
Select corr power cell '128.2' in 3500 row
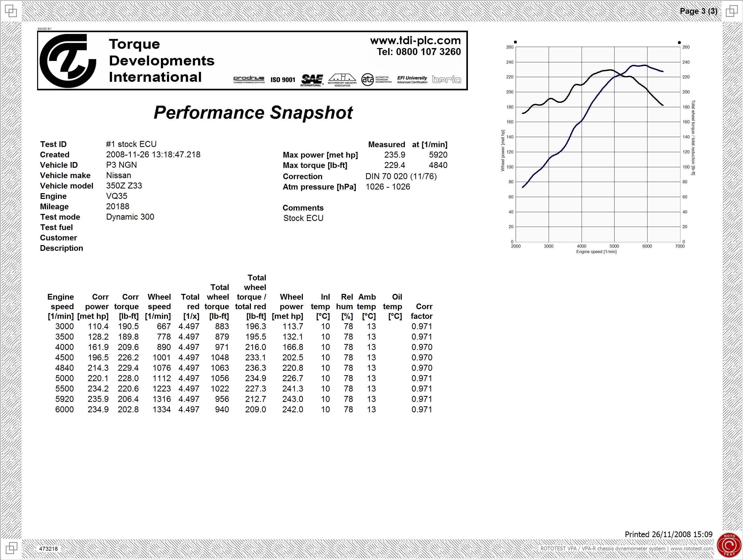coord(98,337)
